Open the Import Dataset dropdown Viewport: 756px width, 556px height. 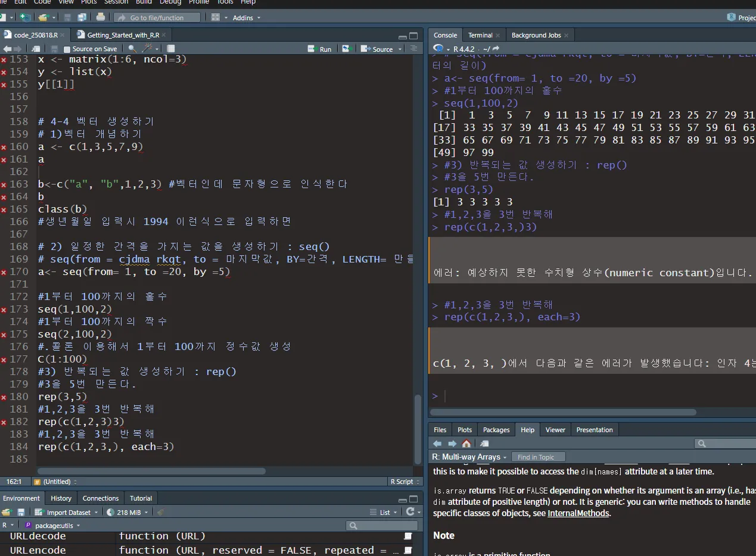66,512
